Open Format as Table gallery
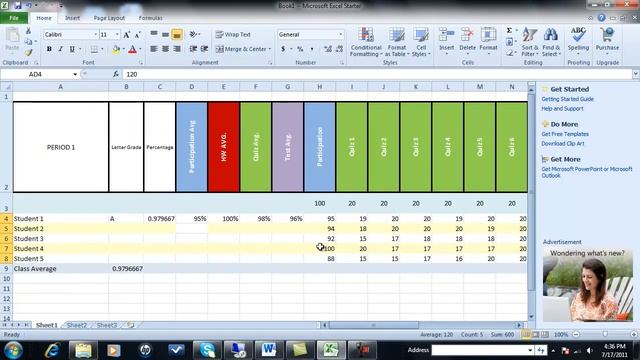Image resolution: width=640 pixels, height=360 pixels. 397,42
